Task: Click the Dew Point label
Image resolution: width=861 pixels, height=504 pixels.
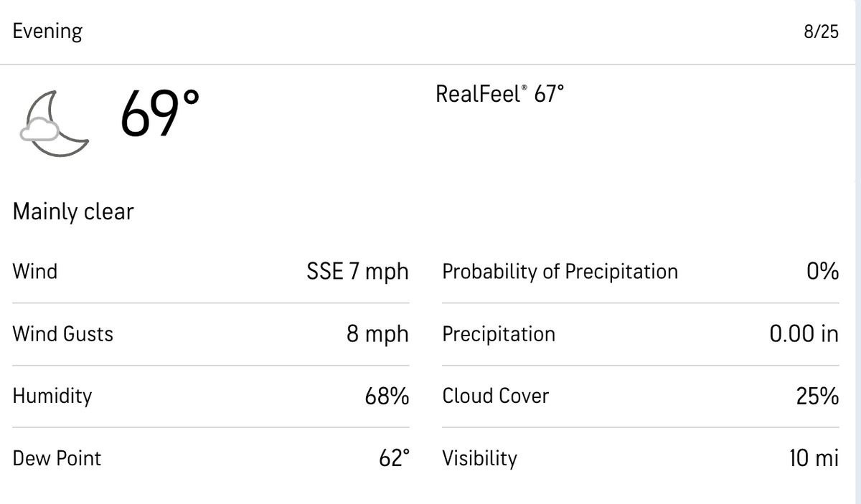Action: (57, 458)
